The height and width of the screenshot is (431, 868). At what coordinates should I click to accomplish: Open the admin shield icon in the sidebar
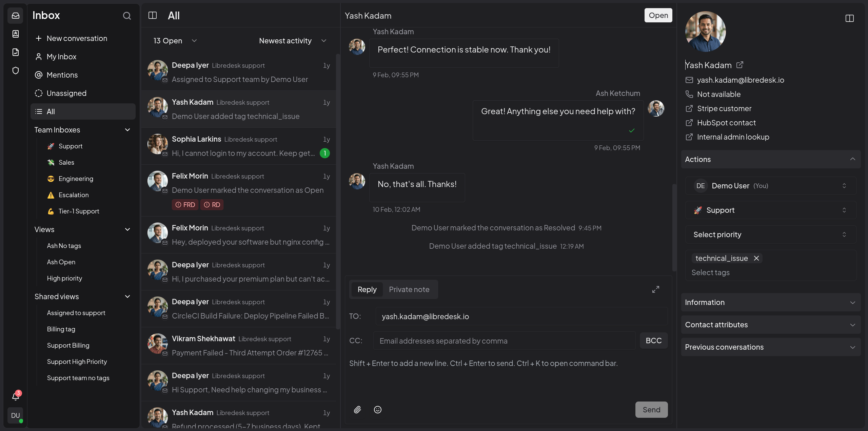click(15, 70)
